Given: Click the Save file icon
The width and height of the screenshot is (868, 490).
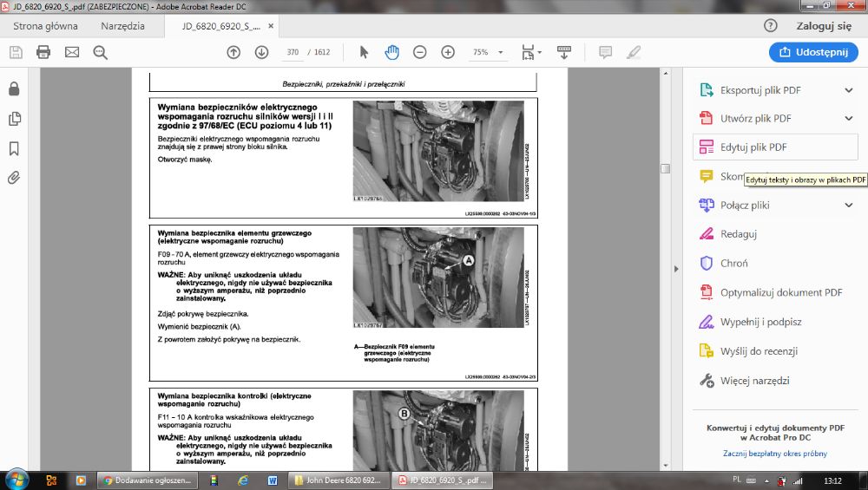Looking at the screenshot, I should (16, 53).
